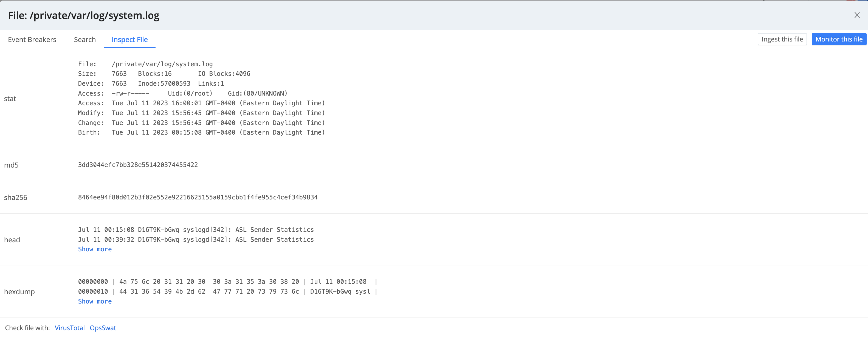
Task: Open OpsSwat file check link
Action: click(103, 327)
